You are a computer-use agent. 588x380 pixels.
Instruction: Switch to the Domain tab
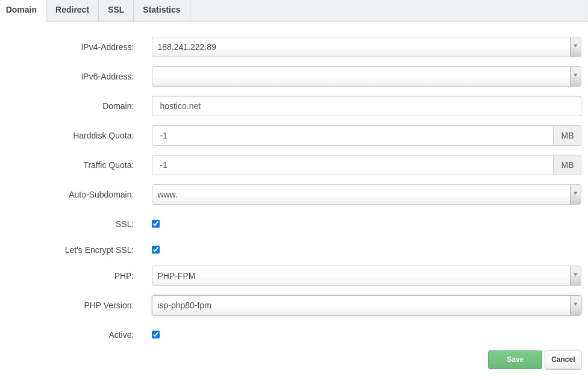click(21, 10)
